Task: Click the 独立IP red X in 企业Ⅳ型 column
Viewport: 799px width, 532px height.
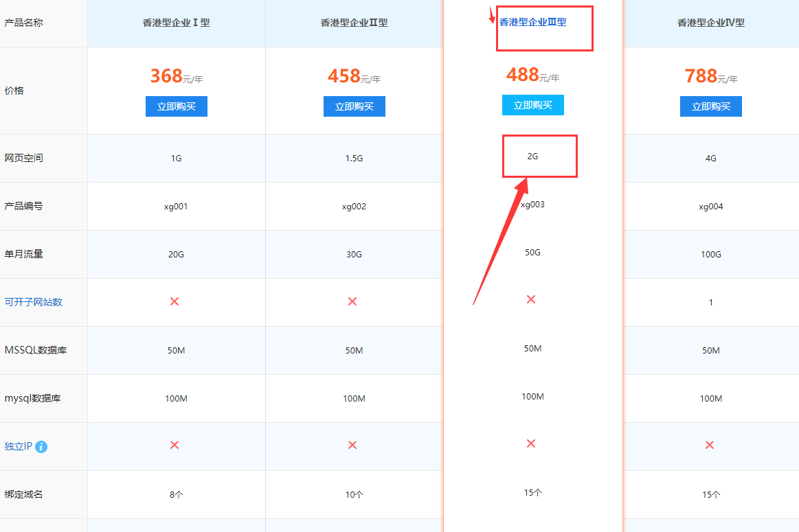Action: 710,445
